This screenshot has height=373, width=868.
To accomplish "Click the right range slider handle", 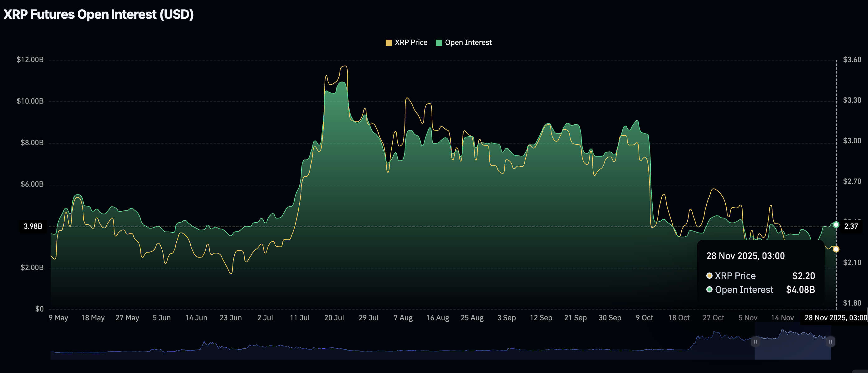I will (x=830, y=342).
